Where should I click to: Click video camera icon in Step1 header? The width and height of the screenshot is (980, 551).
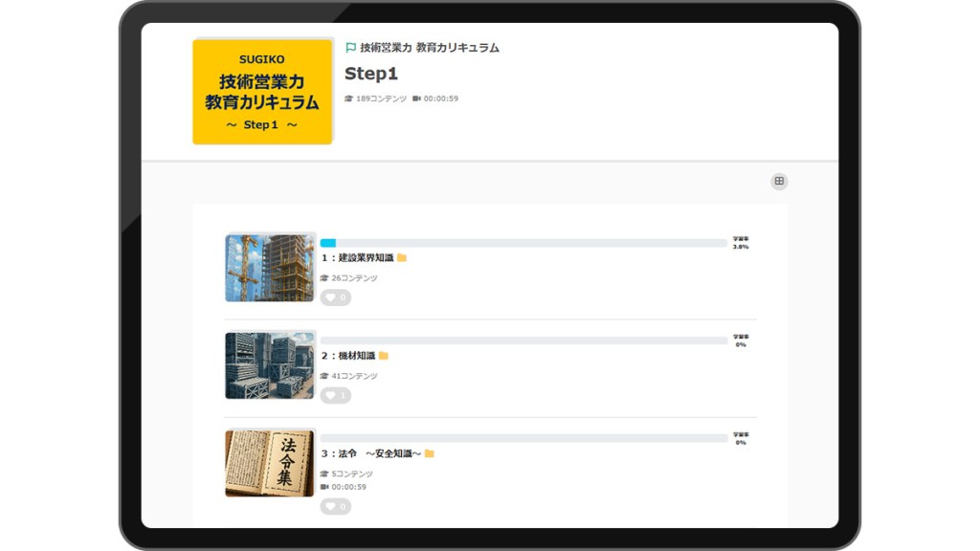click(416, 99)
